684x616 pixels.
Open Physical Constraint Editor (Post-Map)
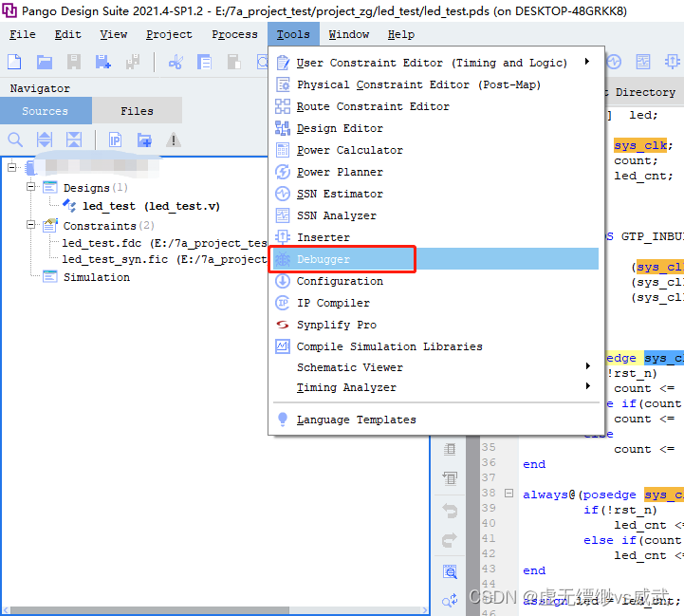point(435,84)
